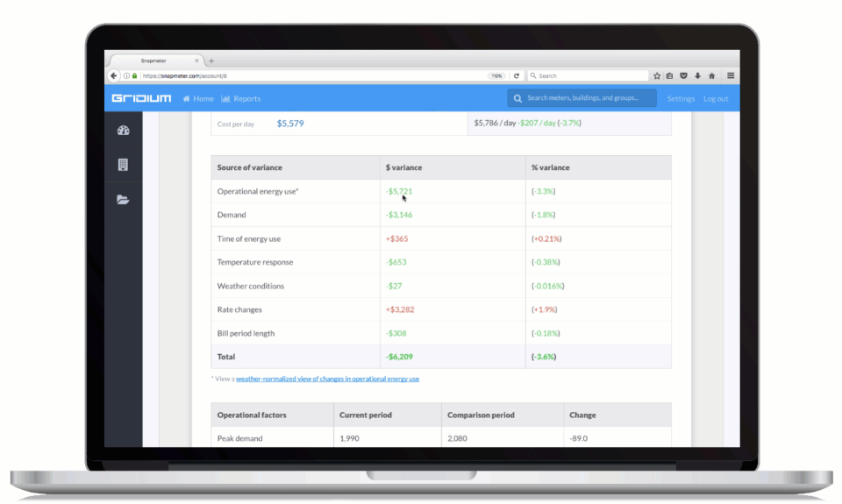This screenshot has width=842, height=504.
Task: Click the Bill period length row label
Action: point(246,333)
